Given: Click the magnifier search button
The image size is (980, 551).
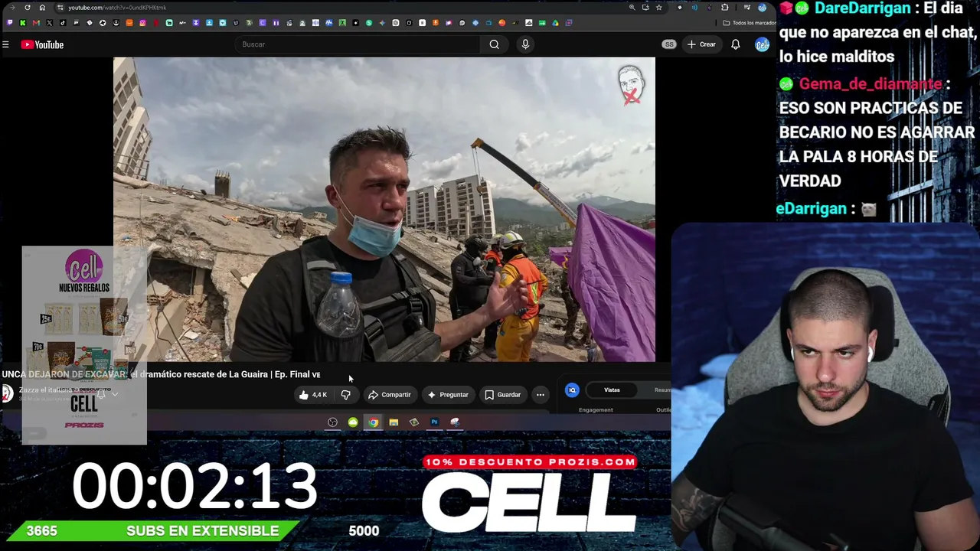Looking at the screenshot, I should [x=495, y=44].
